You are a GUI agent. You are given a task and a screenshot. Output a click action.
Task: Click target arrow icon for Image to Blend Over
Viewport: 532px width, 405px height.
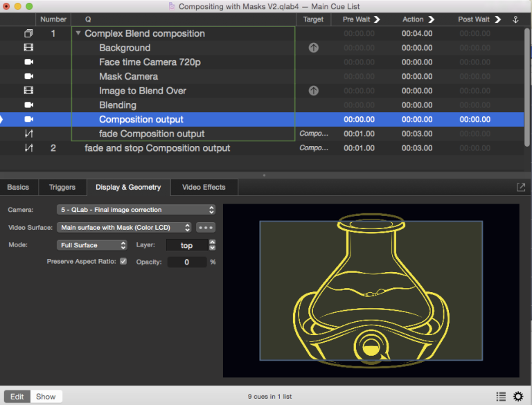pyautogui.click(x=313, y=91)
